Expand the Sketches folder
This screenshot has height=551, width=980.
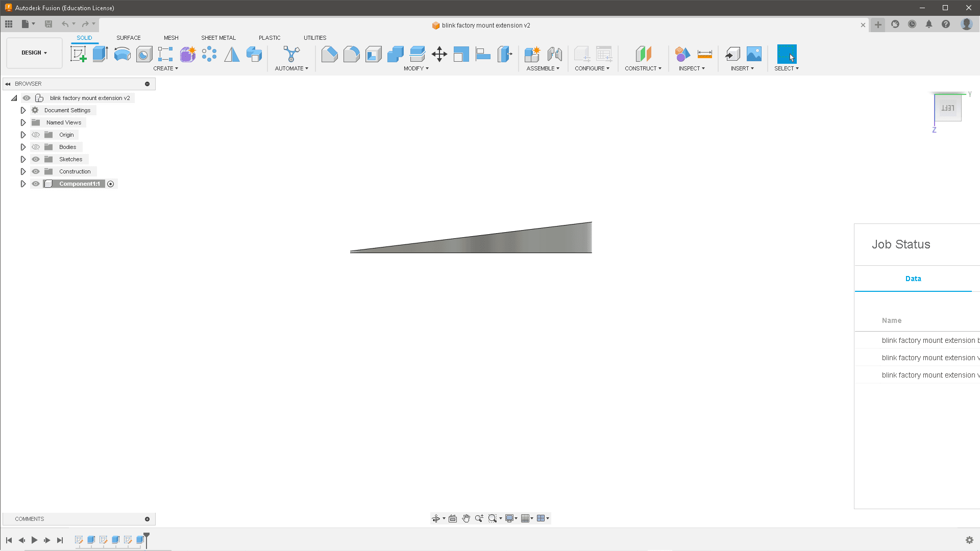(23, 159)
